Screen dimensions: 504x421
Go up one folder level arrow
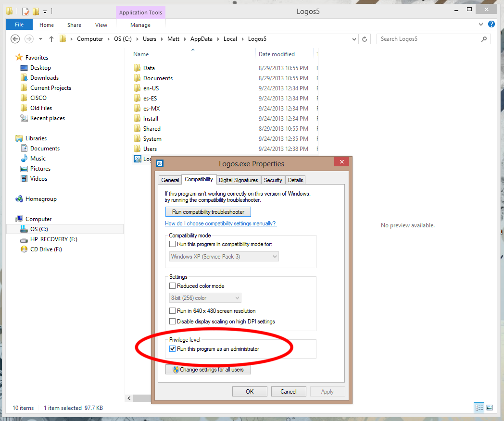(x=51, y=39)
